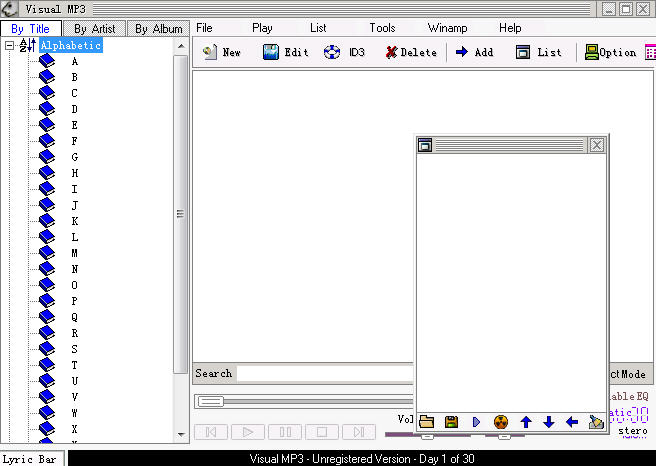
Task: Click the New toolbar icon
Action: pos(210,52)
